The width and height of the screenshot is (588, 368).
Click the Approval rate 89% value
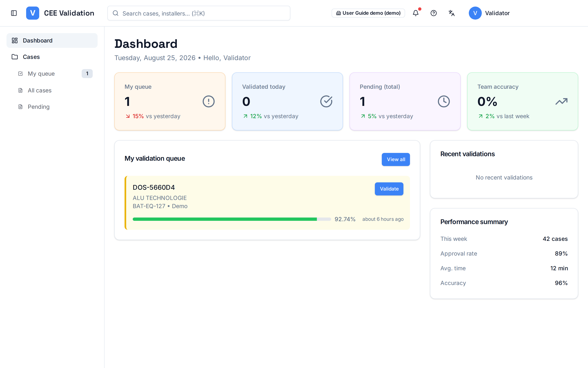click(561, 254)
